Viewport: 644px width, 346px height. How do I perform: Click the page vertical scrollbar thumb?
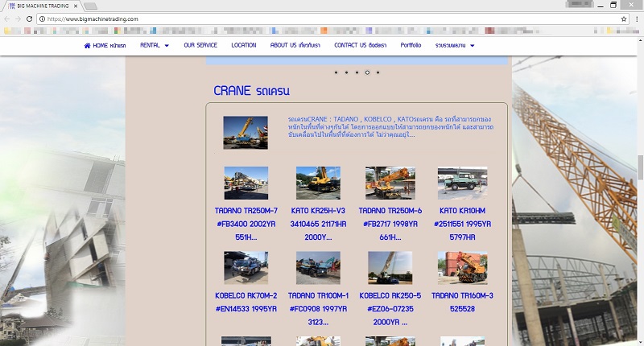pos(640,167)
